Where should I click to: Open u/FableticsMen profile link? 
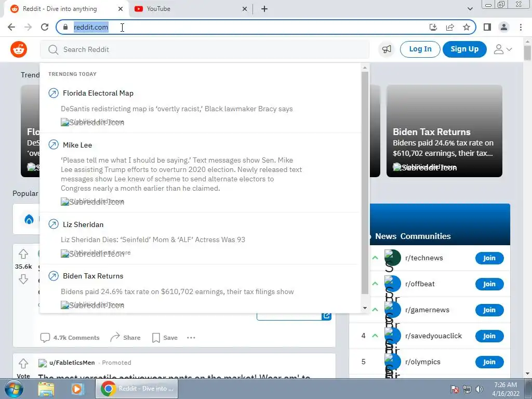[x=72, y=363]
